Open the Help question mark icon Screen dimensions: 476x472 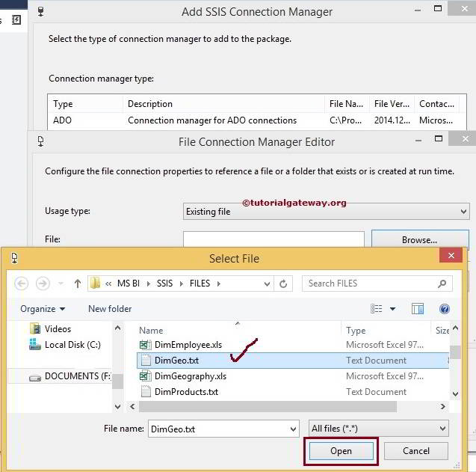point(445,309)
